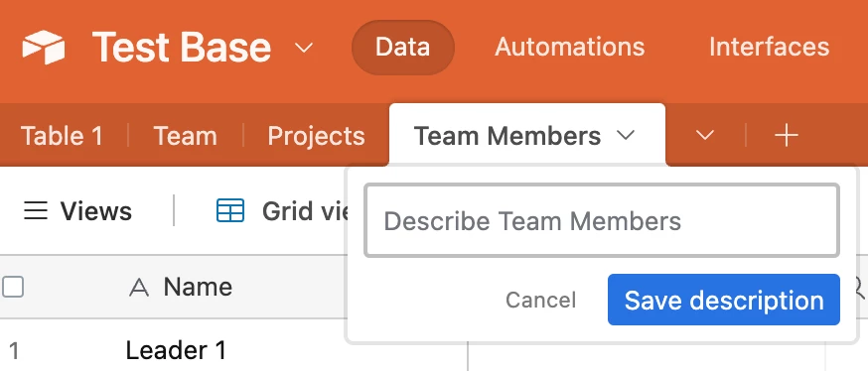Image resolution: width=868 pixels, height=371 pixels.
Task: Open the Team Members tab chevron
Action: (626, 135)
